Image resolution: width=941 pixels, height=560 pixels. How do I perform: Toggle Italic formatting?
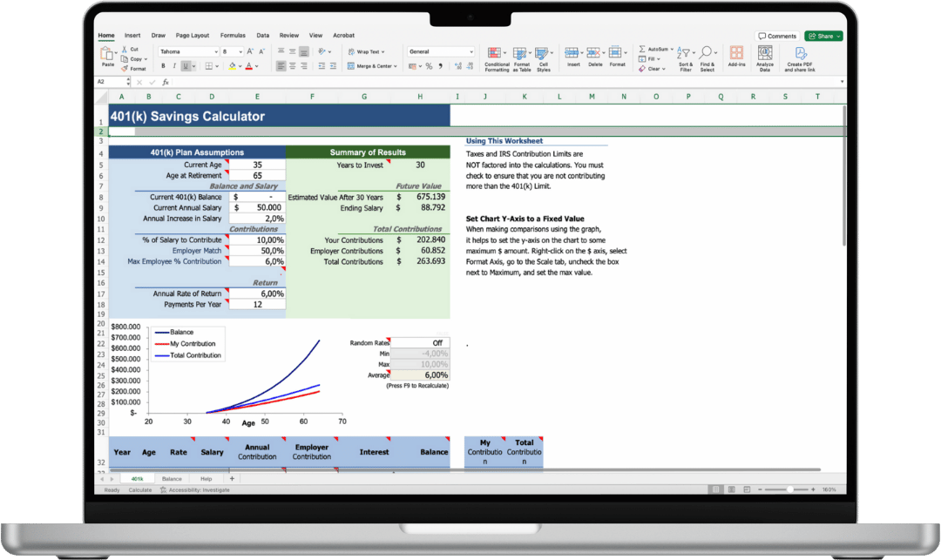[174, 66]
